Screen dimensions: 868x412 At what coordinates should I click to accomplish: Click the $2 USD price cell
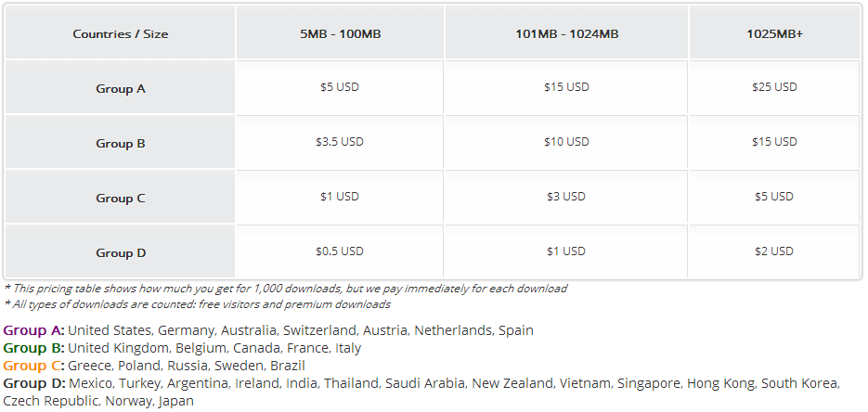coord(774,251)
